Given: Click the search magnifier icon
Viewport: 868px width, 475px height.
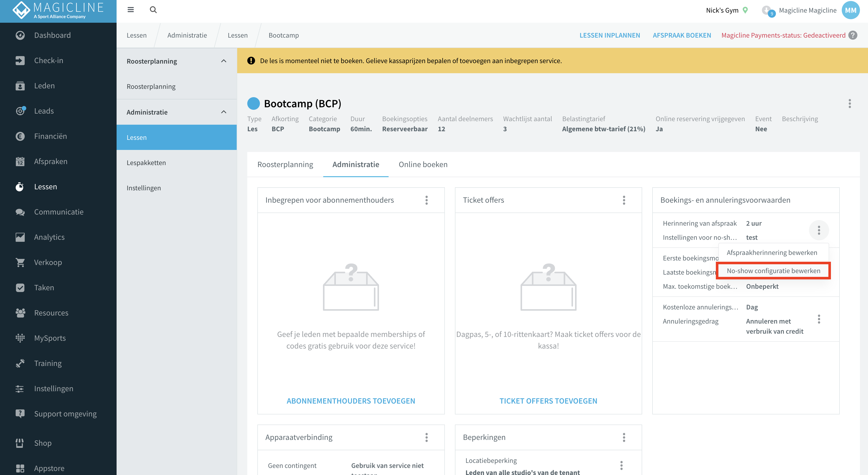Looking at the screenshot, I should [153, 10].
